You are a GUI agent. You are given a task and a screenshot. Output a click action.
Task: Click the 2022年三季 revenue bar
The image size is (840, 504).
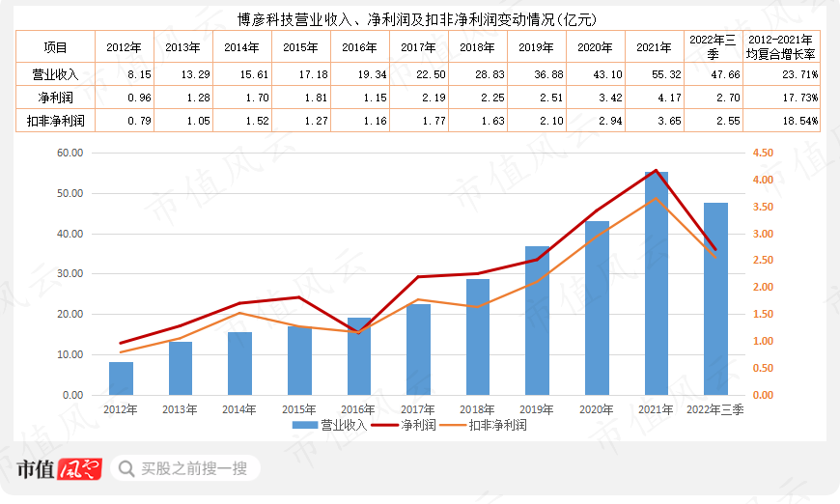715,299
